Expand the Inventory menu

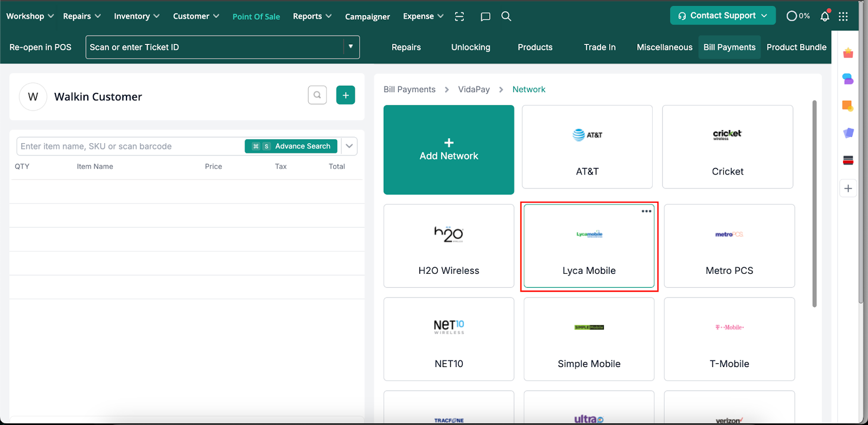point(137,16)
